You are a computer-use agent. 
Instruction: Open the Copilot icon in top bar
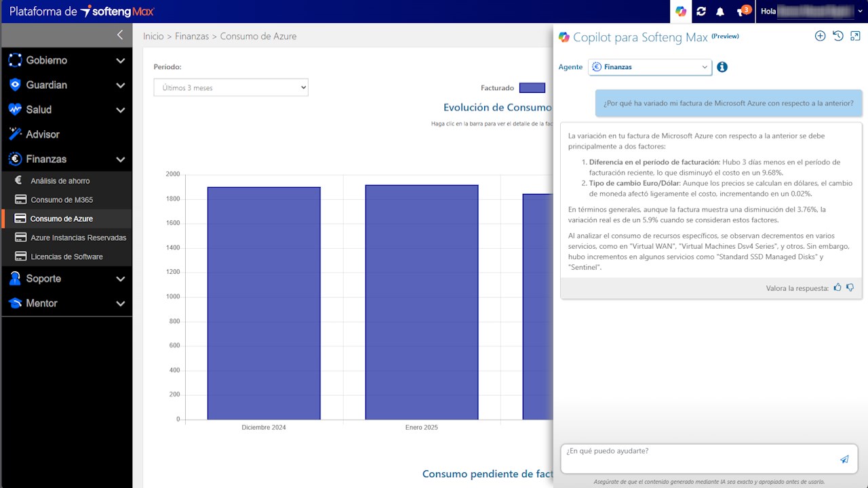pos(681,12)
